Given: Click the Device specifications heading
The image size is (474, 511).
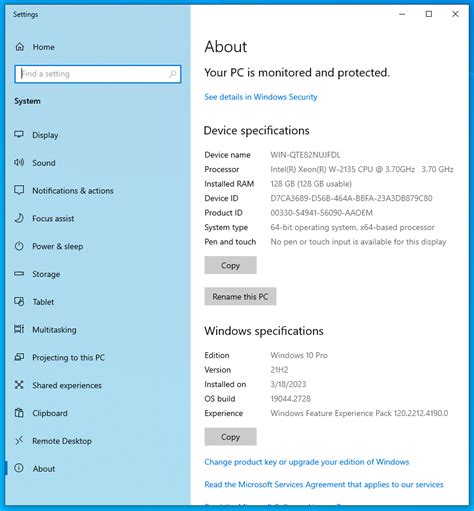Looking at the screenshot, I should tap(256, 131).
